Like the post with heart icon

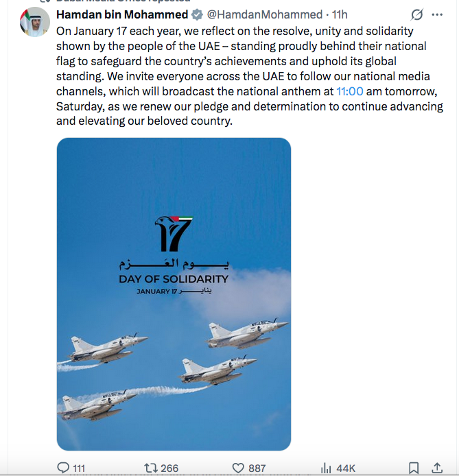tap(238, 468)
